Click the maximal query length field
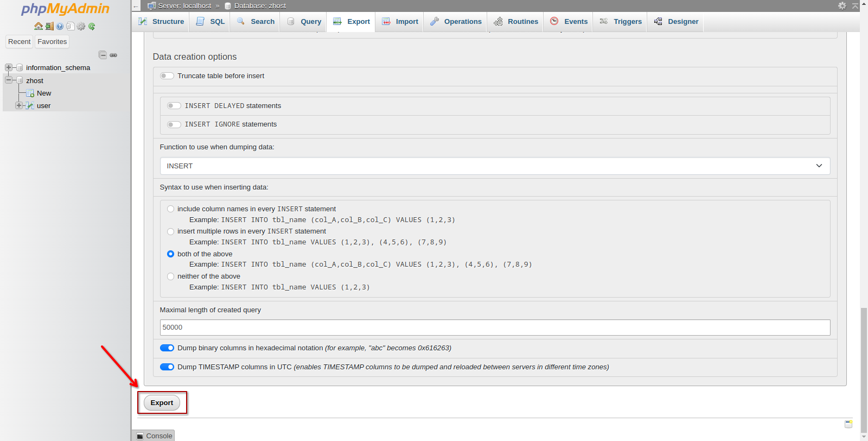 495,327
